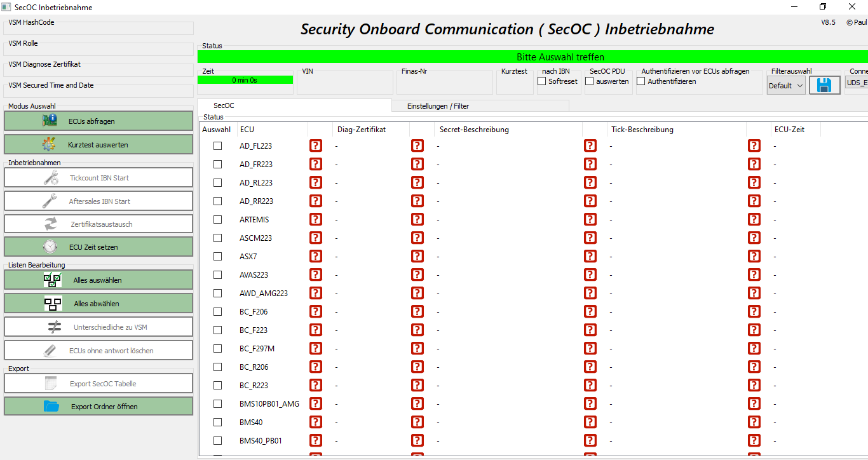Click the blue floppy disk save icon

[x=824, y=85]
